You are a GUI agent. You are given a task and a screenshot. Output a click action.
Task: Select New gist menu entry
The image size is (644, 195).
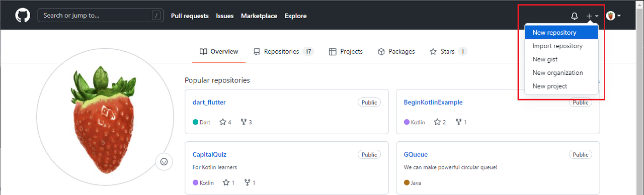point(561,59)
